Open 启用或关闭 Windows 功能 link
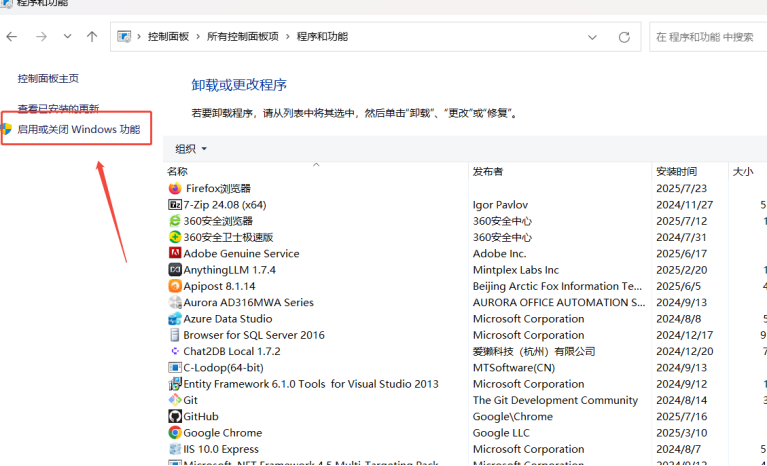This screenshot has height=466, width=767. (79, 129)
